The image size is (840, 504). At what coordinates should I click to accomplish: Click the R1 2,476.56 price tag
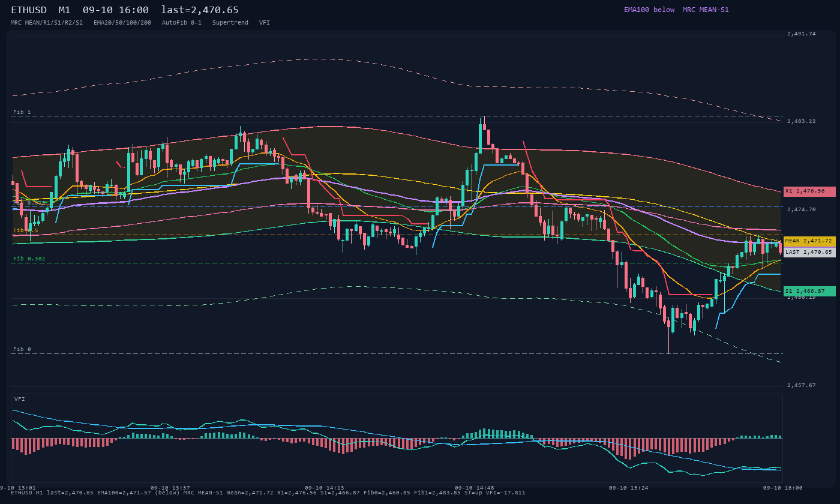click(809, 191)
